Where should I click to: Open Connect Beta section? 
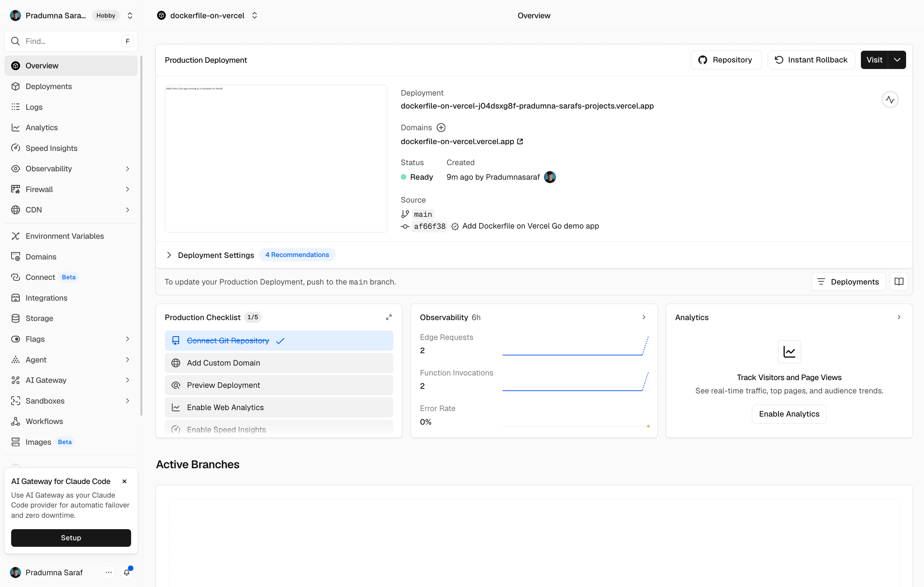[x=71, y=277]
